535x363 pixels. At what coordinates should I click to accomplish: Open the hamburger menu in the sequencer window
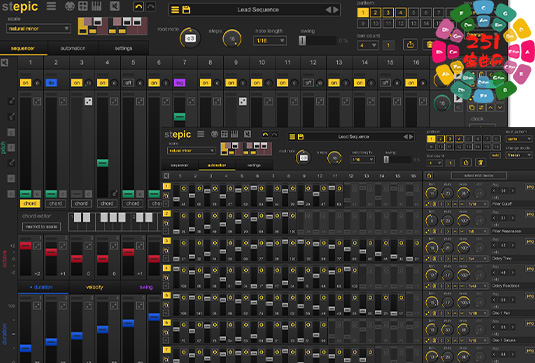click(52, 6)
